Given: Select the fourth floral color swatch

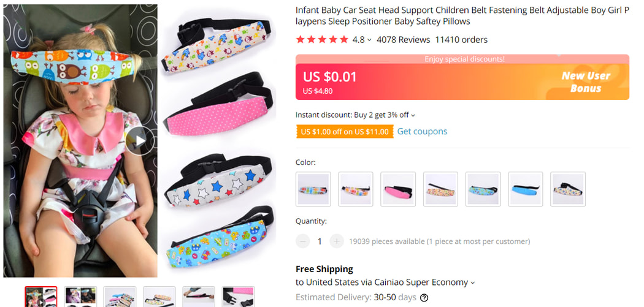Looking at the screenshot, I should click(x=440, y=189).
